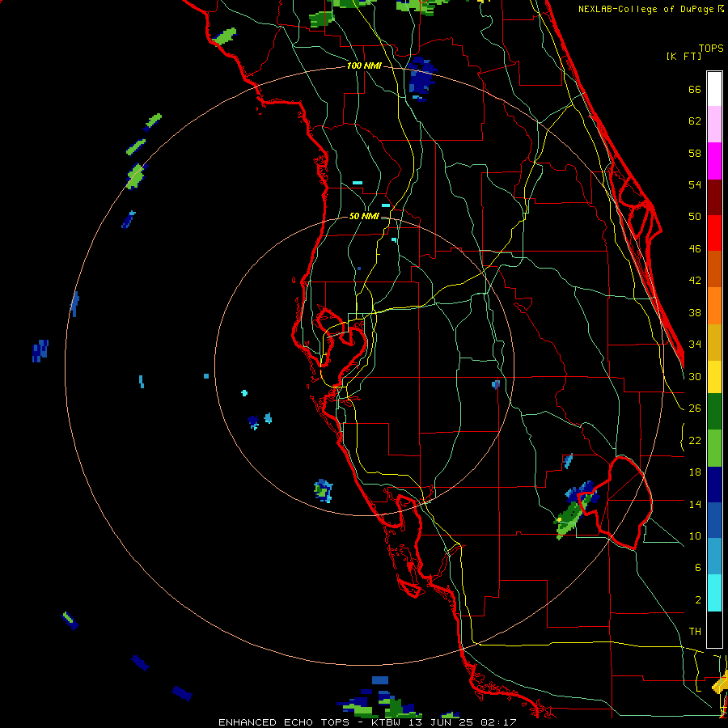This screenshot has height=728, width=728.
Task: Click the 10 legend value
Action: click(x=695, y=536)
